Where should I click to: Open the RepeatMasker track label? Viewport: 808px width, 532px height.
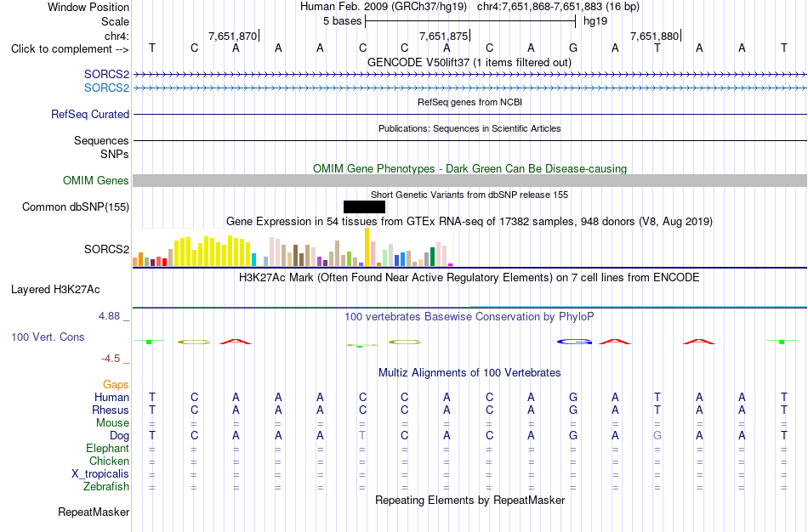(x=94, y=512)
